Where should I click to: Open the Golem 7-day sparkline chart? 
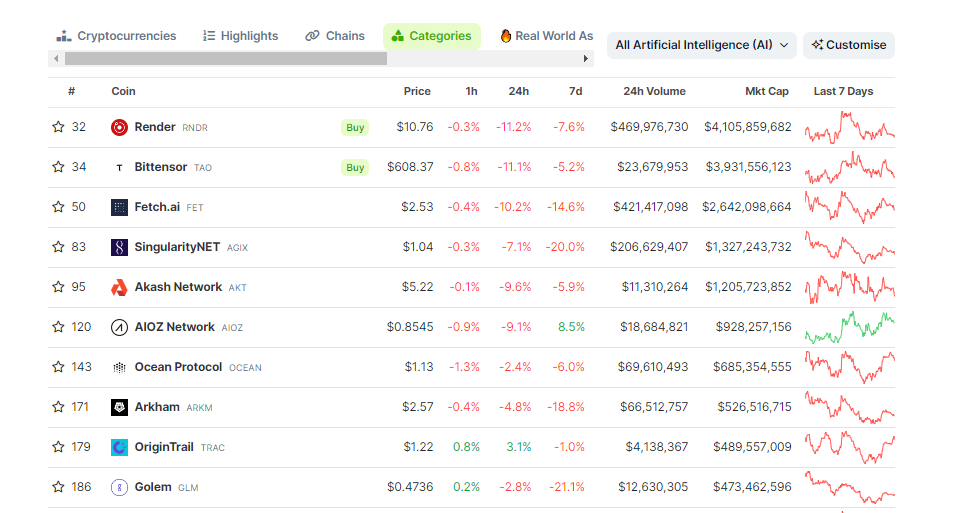(849, 487)
